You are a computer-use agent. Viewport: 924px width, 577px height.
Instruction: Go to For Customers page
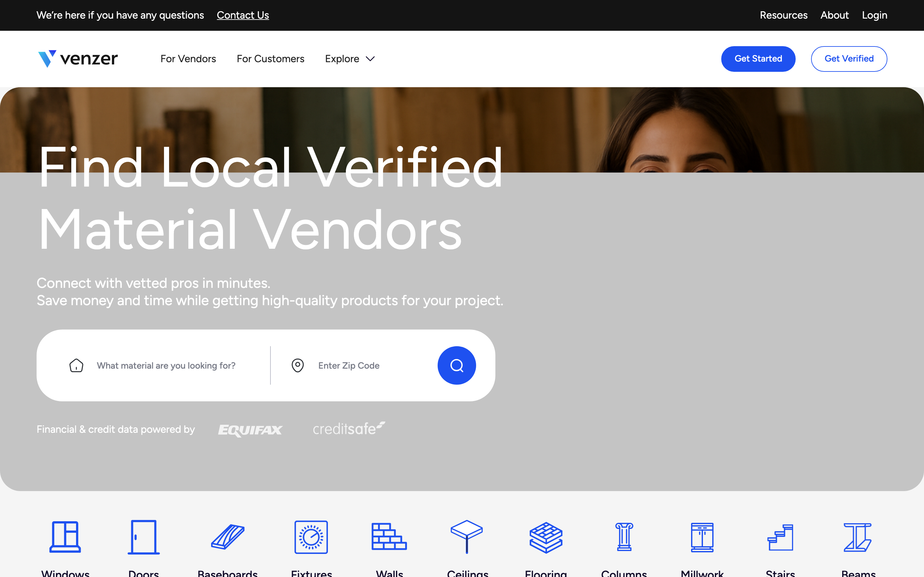pyautogui.click(x=270, y=59)
